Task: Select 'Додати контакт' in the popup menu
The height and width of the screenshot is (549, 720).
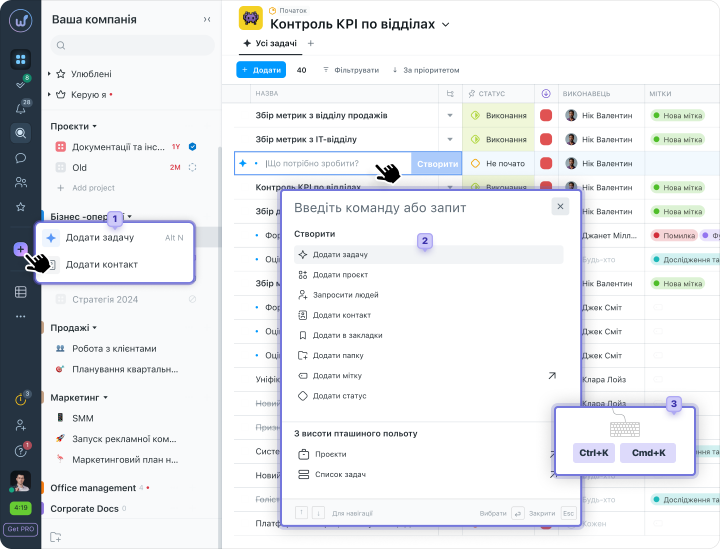Action: point(101,264)
